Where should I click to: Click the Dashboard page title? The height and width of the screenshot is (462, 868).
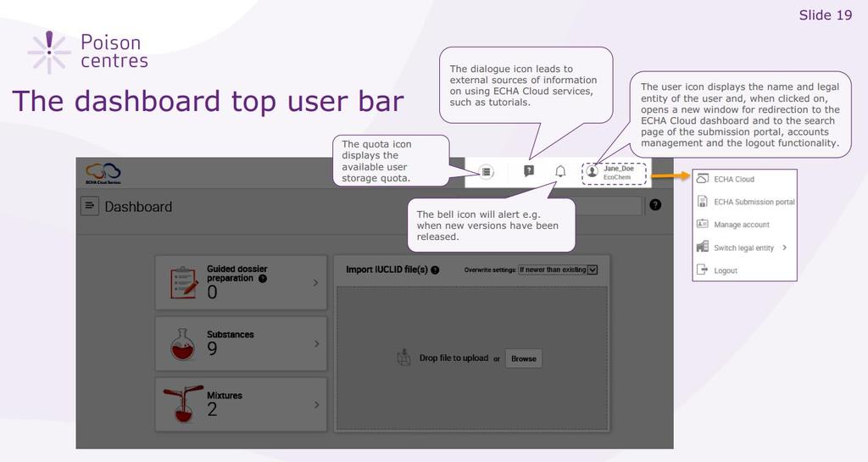pyautogui.click(x=138, y=206)
